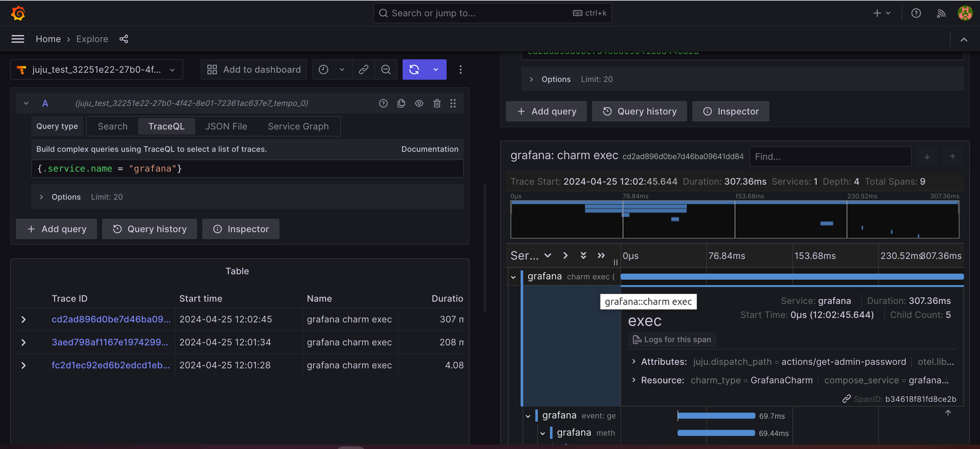Screen dimensions: 980x449
Task: Click the share Explore icon
Action: click(124, 39)
